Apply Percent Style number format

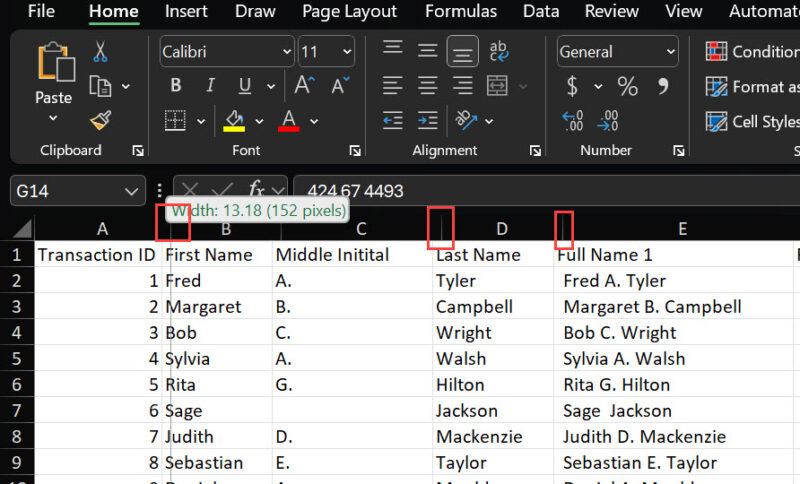[x=627, y=87]
